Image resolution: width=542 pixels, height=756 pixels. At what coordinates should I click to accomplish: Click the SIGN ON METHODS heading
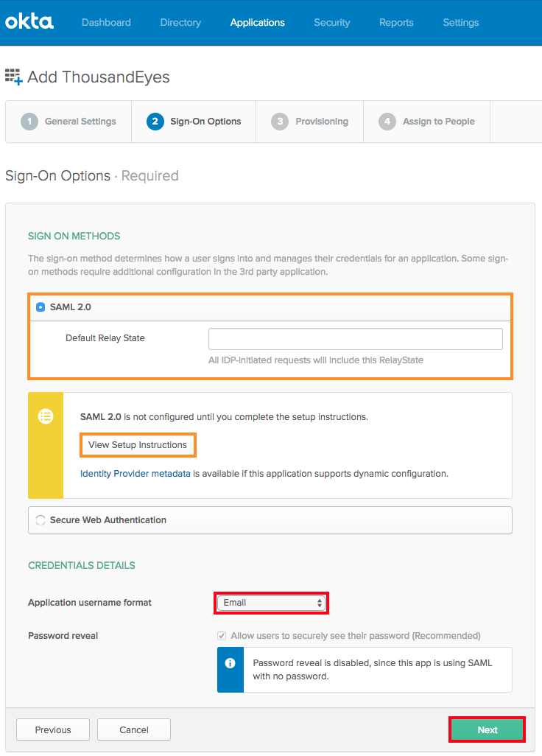point(74,237)
